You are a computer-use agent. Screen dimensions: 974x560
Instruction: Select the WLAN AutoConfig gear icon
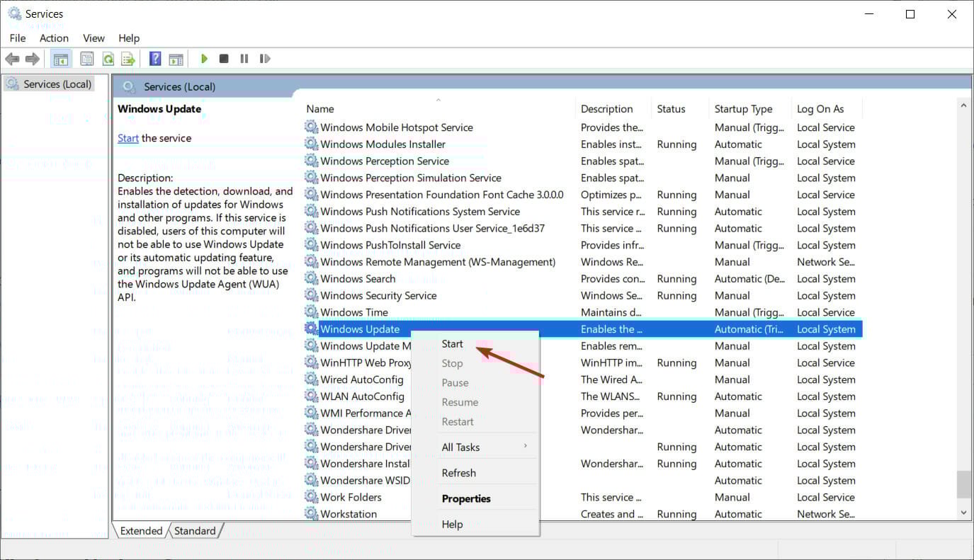tap(311, 396)
